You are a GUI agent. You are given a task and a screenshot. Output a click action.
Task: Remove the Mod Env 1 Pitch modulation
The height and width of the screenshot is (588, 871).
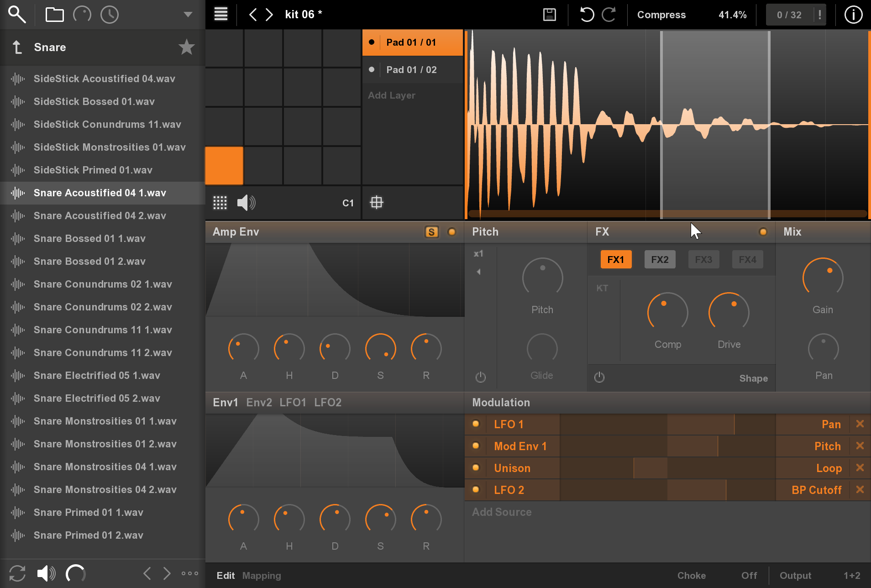(860, 446)
